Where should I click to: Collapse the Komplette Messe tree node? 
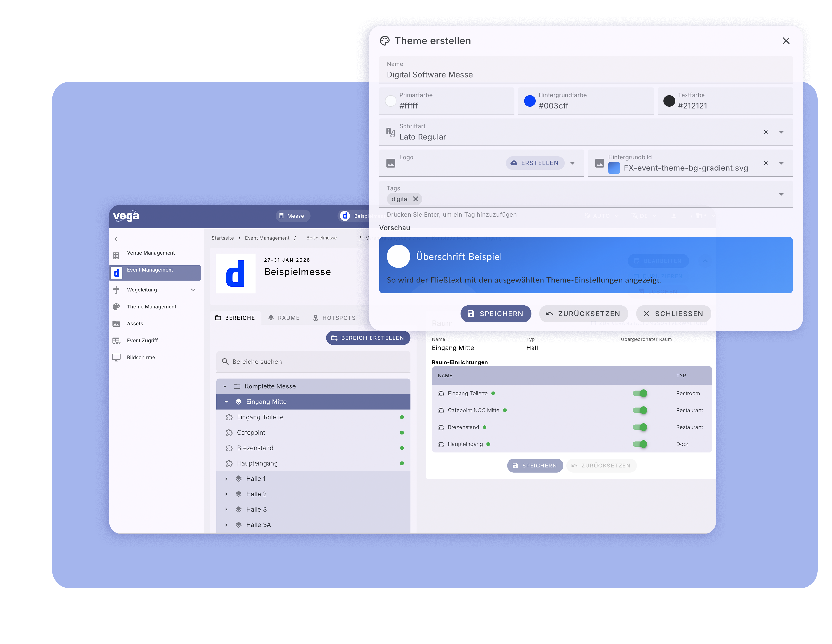click(x=225, y=386)
